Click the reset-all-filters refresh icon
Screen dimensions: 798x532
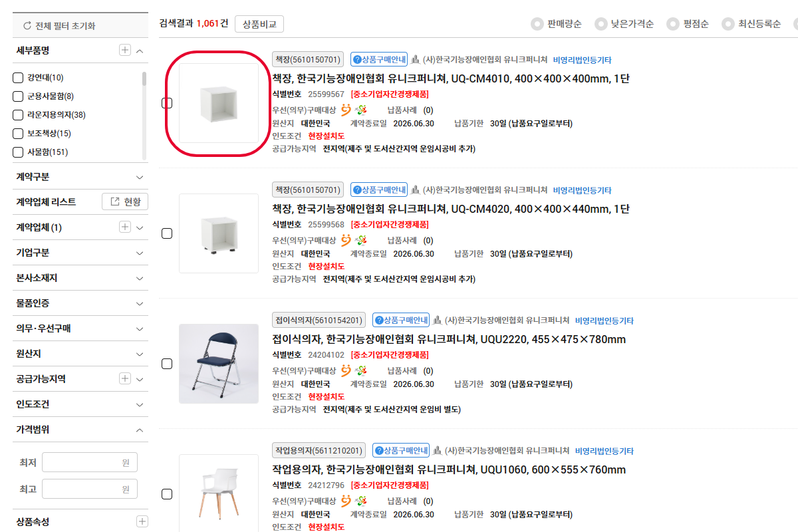click(x=27, y=26)
